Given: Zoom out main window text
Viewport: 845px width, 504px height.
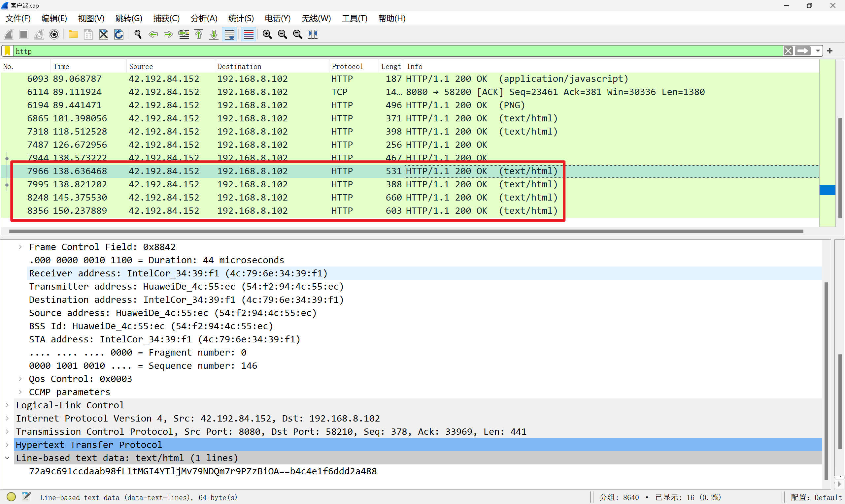Looking at the screenshot, I should pos(282,34).
